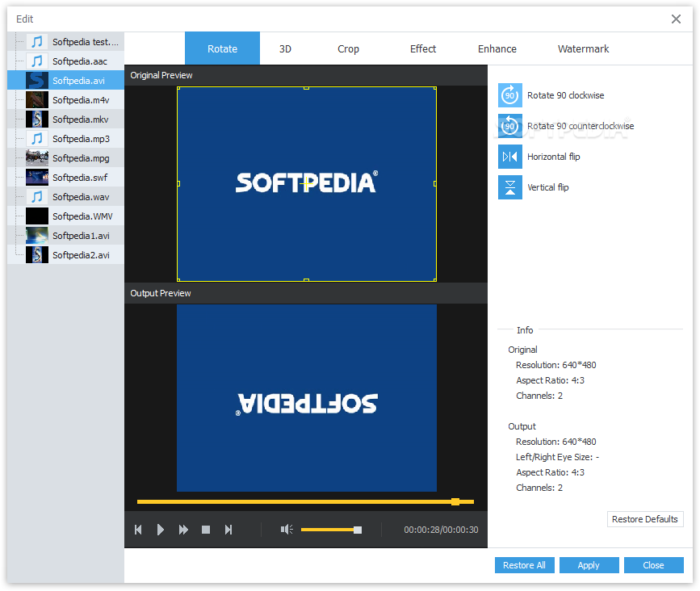
Task: Skip to next frame control
Action: click(x=228, y=530)
